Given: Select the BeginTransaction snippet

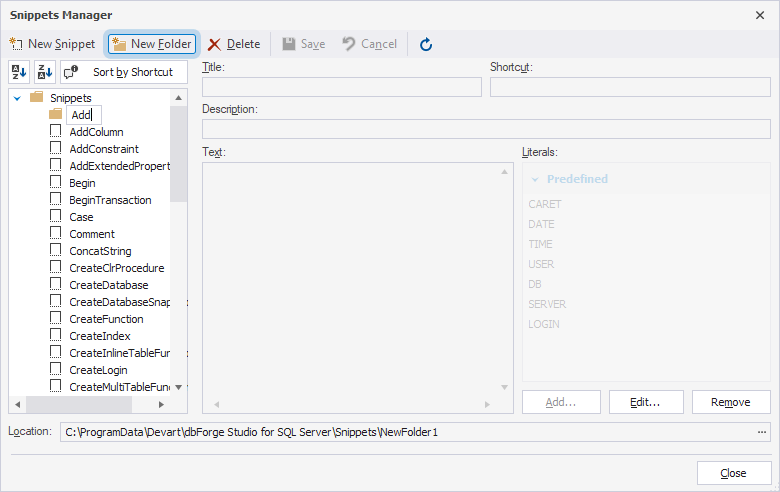Looking at the screenshot, I should pyautogui.click(x=110, y=200).
